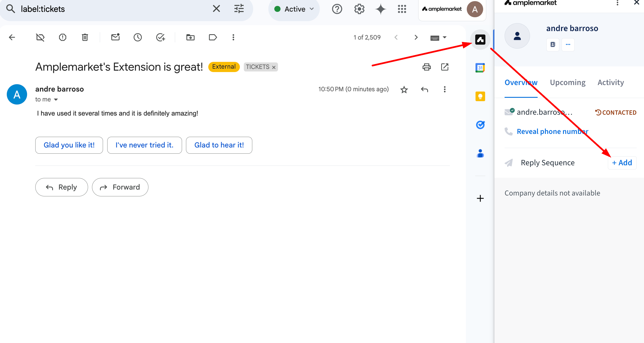Mark the email as unread
The height and width of the screenshot is (343, 644).
point(115,37)
